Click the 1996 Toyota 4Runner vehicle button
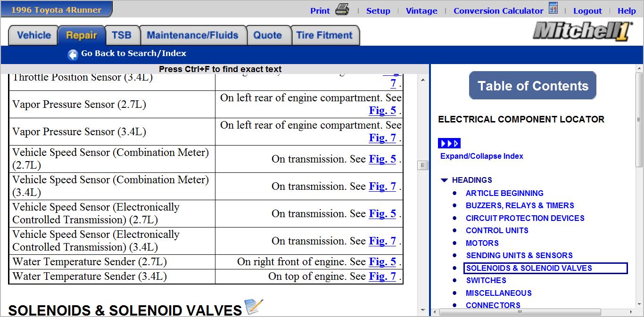This screenshot has width=644, height=317. coord(56,9)
